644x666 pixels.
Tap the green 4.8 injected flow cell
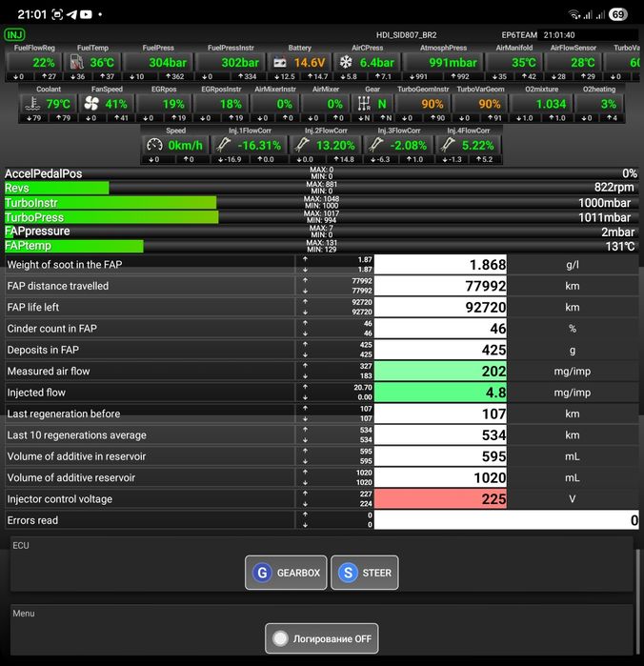tap(440, 393)
